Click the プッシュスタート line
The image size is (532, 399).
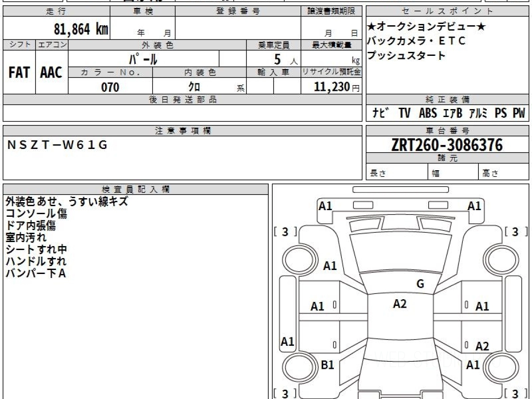pos(406,55)
